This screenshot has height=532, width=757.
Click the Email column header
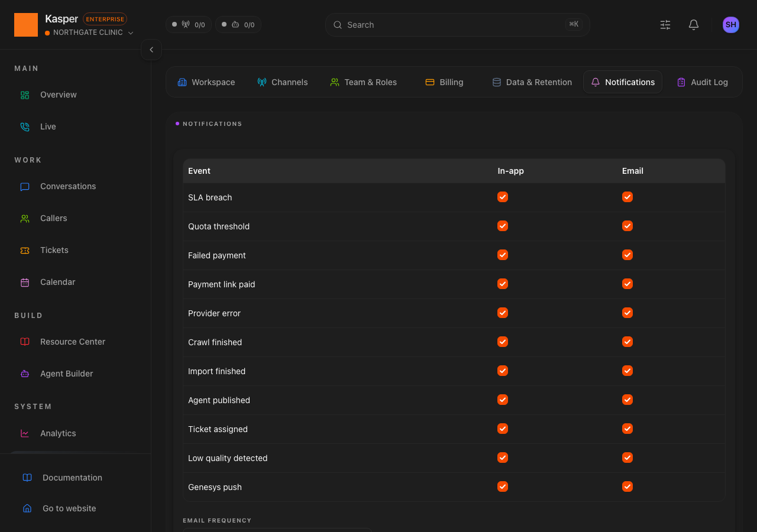pyautogui.click(x=633, y=171)
